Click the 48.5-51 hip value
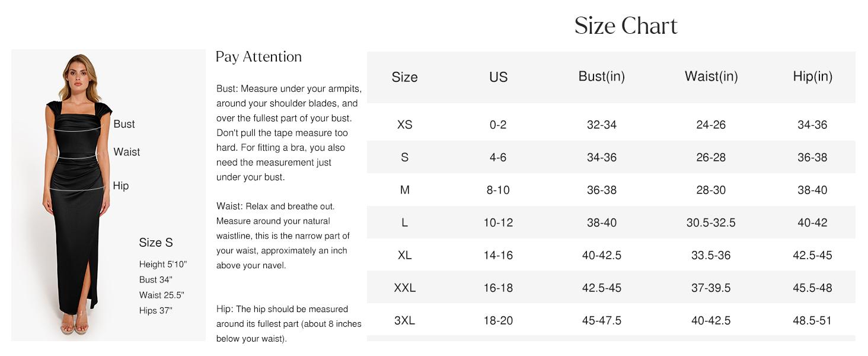Screen dimensions: 868x356 coord(813,320)
